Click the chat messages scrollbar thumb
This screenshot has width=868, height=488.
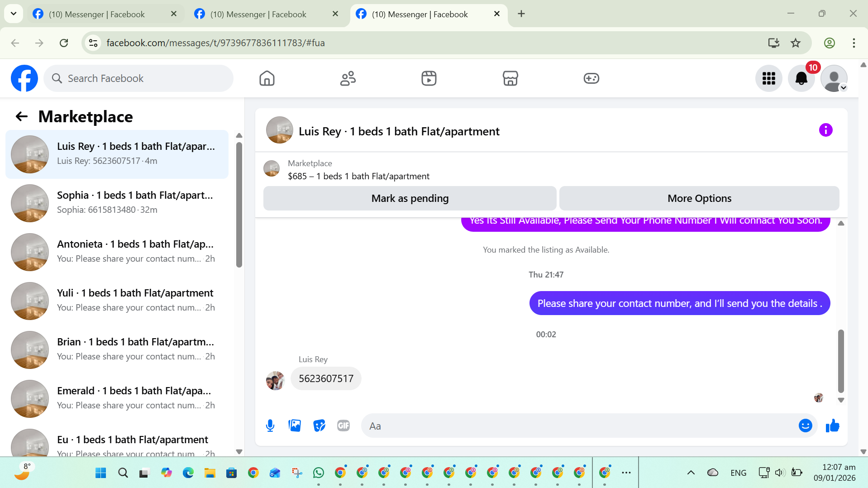841,361
